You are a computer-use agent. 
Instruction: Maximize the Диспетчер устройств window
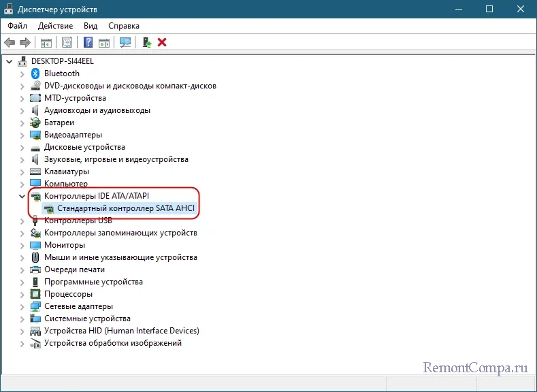(489, 9)
